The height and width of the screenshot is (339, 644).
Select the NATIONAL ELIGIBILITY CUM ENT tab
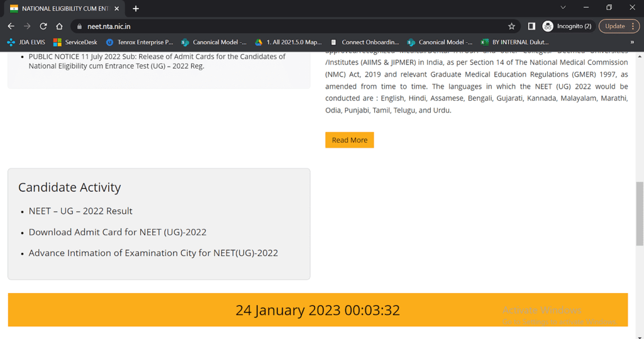point(65,8)
